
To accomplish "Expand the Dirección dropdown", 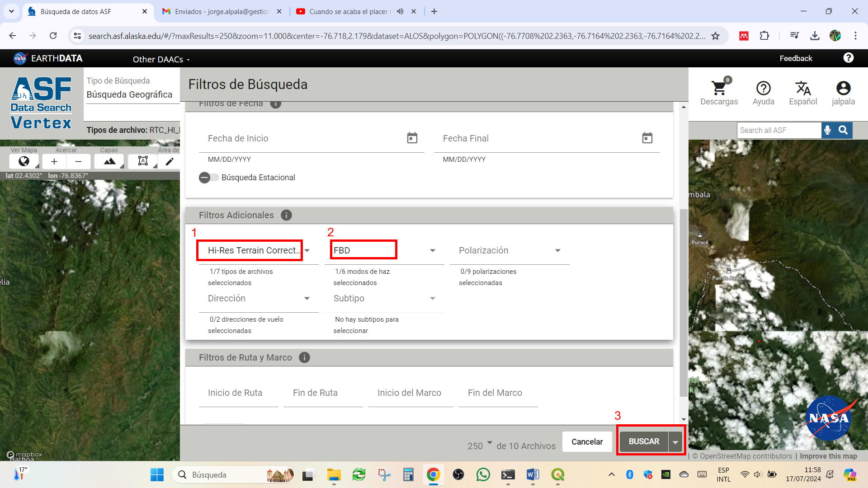I will (x=259, y=298).
